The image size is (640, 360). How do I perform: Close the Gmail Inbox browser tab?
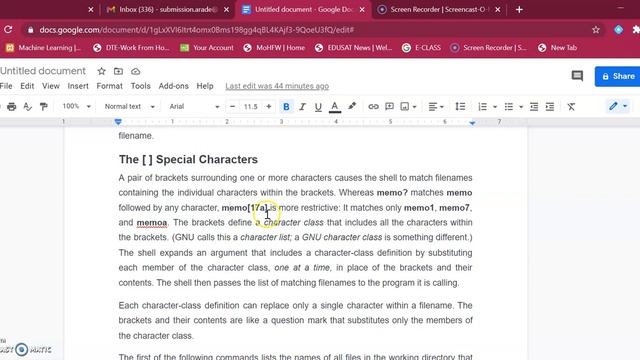[227, 9]
